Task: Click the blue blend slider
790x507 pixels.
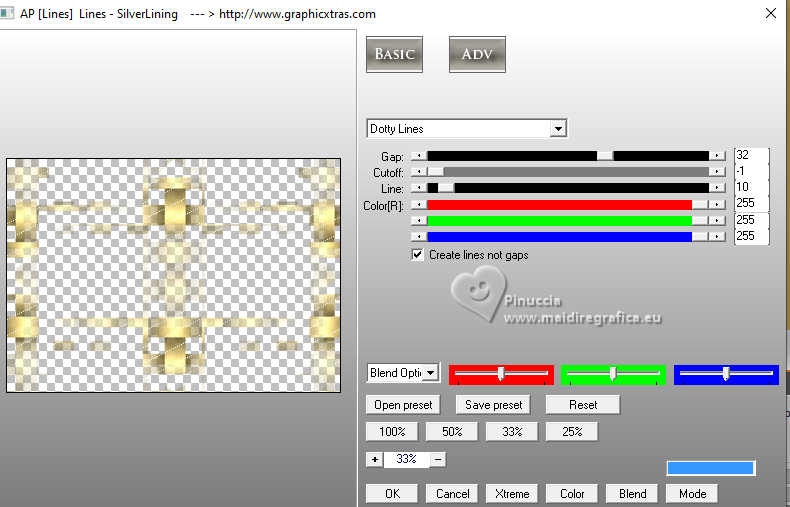Action: click(x=726, y=374)
